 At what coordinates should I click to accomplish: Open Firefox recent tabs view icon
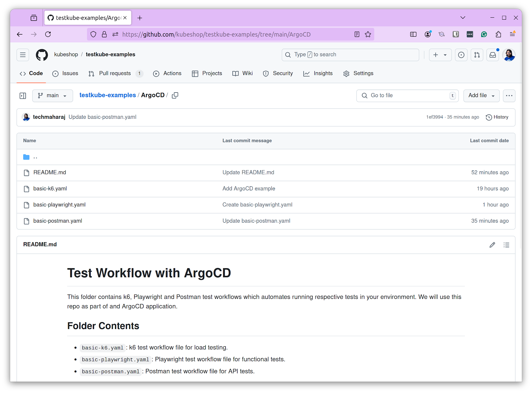(34, 18)
